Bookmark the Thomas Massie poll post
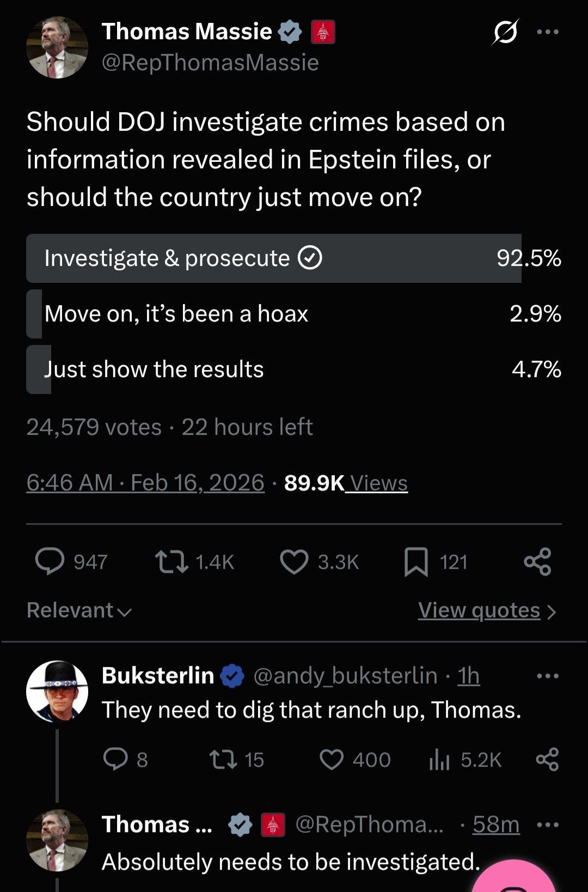The image size is (588, 892). click(x=416, y=562)
